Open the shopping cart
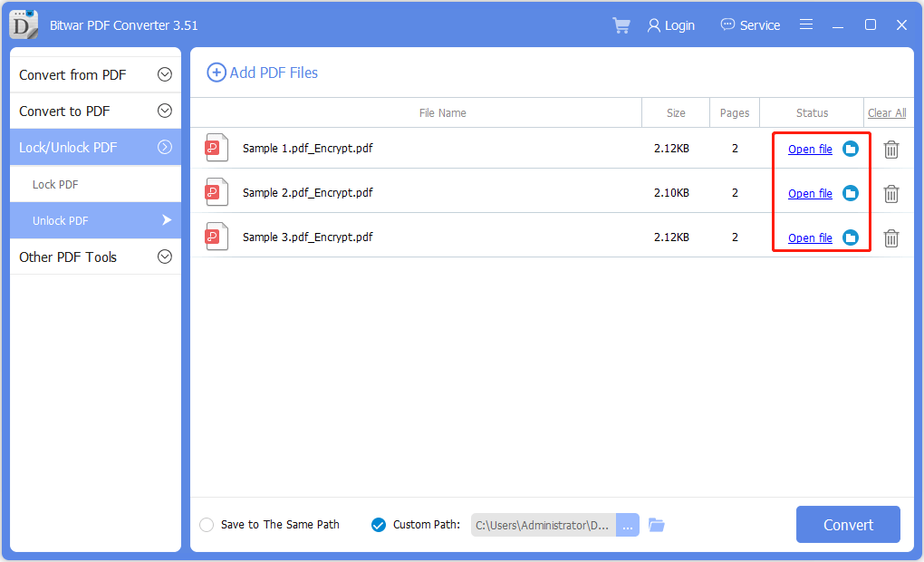924x562 pixels. (x=621, y=24)
